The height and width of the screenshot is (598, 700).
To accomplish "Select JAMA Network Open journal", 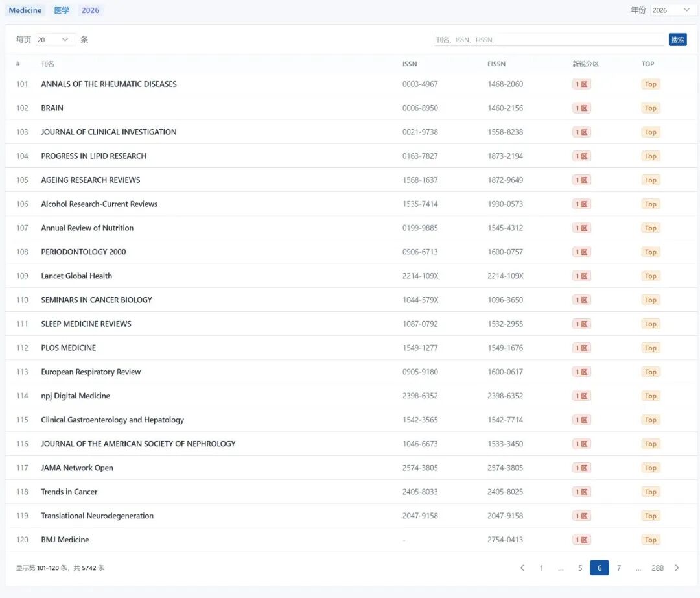I will click(x=77, y=468).
